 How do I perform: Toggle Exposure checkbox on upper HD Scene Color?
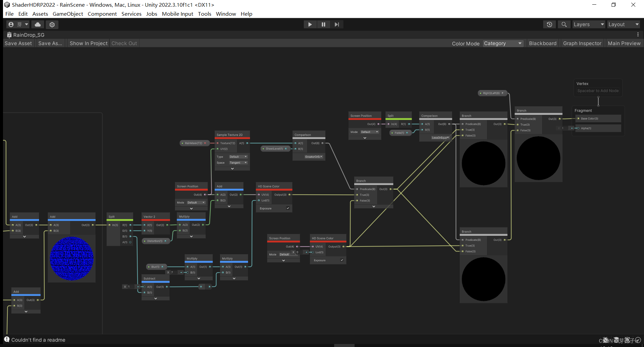(x=288, y=208)
